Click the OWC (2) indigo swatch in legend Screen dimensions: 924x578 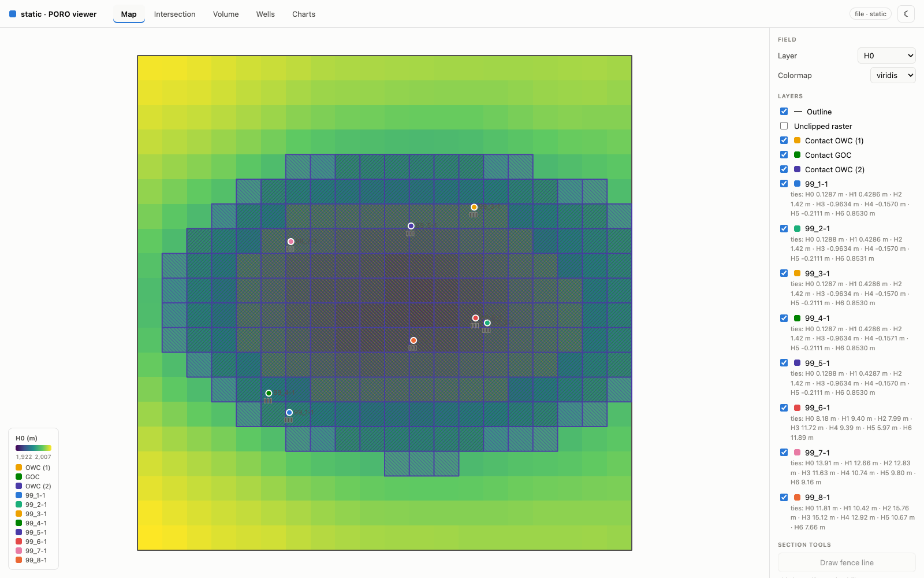coord(19,486)
